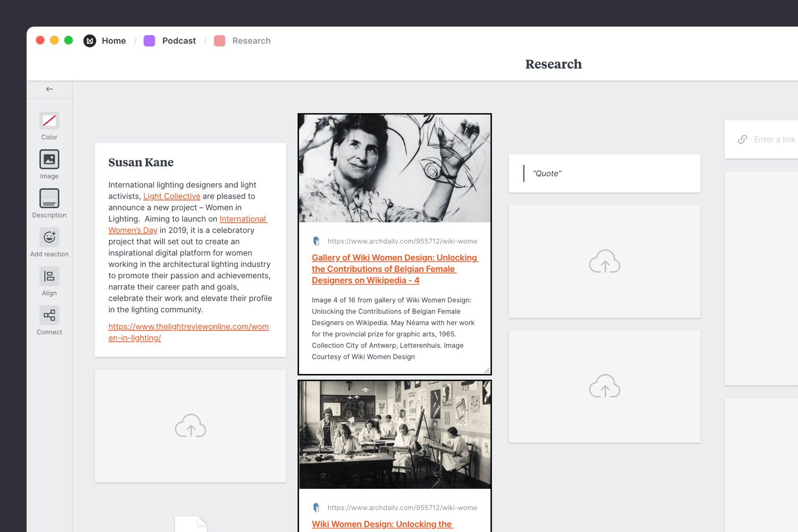Viewport: 798px width, 532px height.
Task: Open the Light Collective link
Action: (x=171, y=196)
